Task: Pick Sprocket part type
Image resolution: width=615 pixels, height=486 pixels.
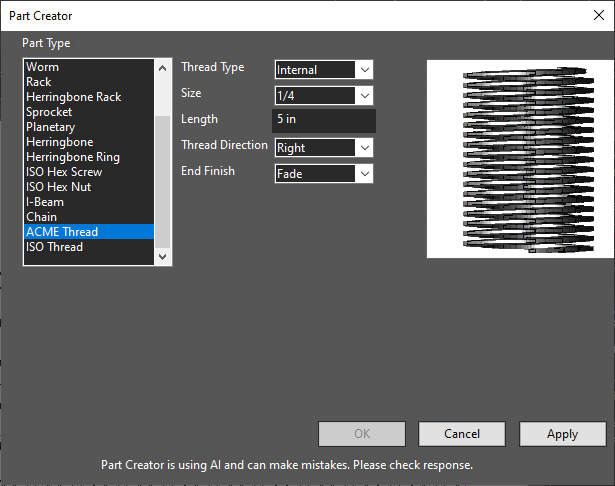Action: [89, 112]
